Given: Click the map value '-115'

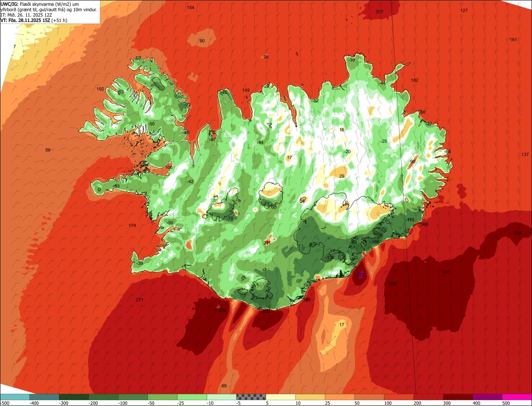Looking at the screenshot, I should point(410,220).
